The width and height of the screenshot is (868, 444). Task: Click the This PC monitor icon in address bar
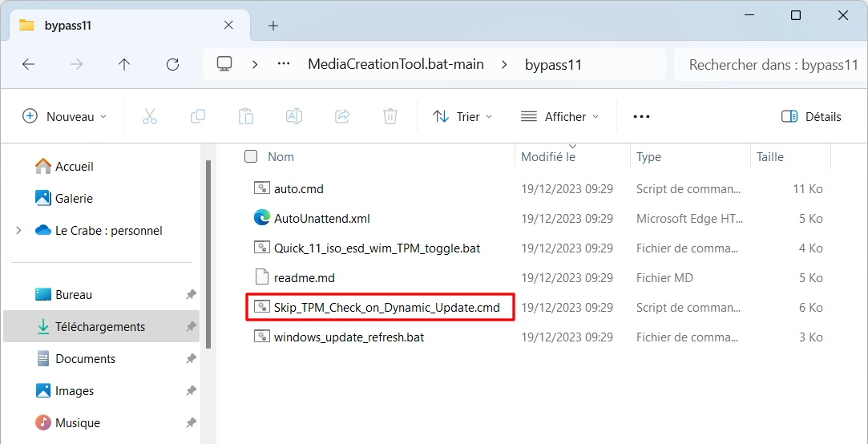(224, 64)
